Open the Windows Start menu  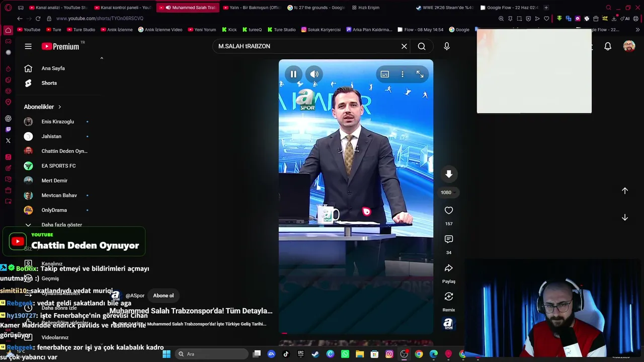point(167,354)
